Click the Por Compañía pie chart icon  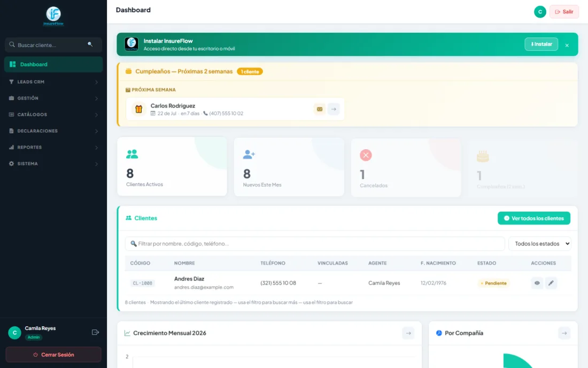coord(439,333)
